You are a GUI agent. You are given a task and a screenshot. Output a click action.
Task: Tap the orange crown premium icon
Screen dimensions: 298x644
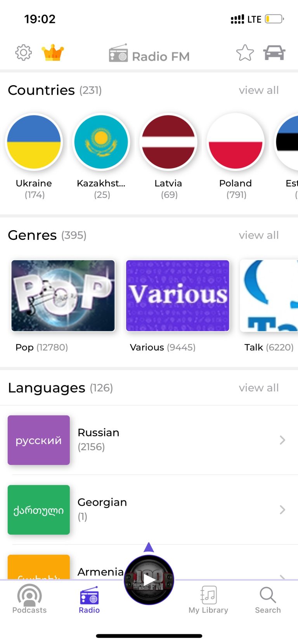(53, 53)
